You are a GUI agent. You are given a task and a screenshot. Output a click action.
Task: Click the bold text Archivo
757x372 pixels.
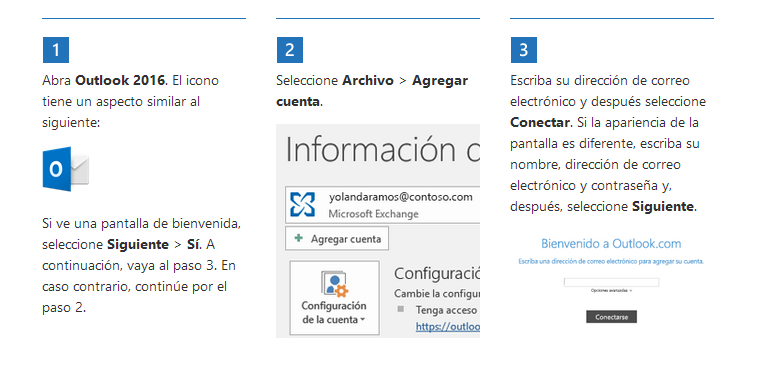pos(368,80)
